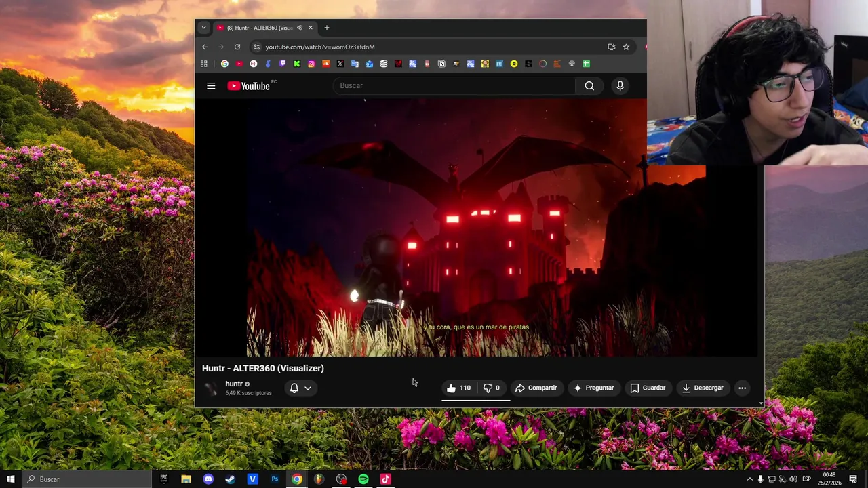868x488 pixels.
Task: Open the Preguntar AI button
Action: point(593,388)
